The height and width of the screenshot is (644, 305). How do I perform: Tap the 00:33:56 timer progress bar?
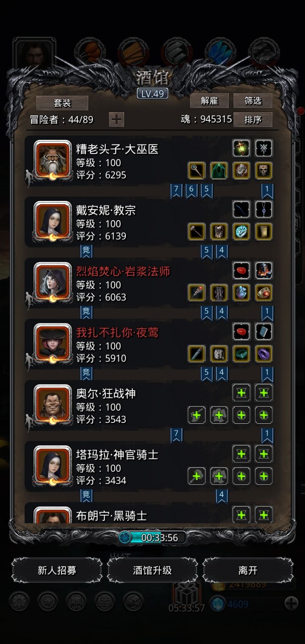click(x=152, y=538)
